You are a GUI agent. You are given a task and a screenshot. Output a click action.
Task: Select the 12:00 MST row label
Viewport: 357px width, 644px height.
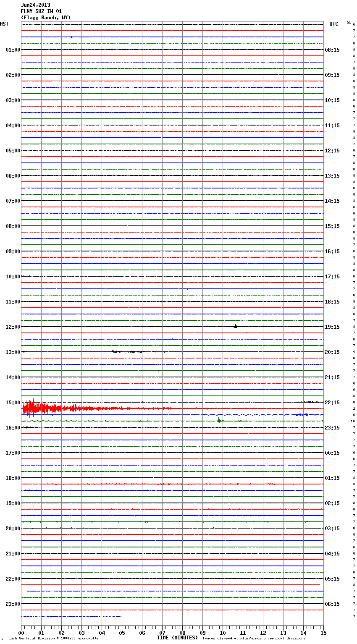tap(13, 327)
